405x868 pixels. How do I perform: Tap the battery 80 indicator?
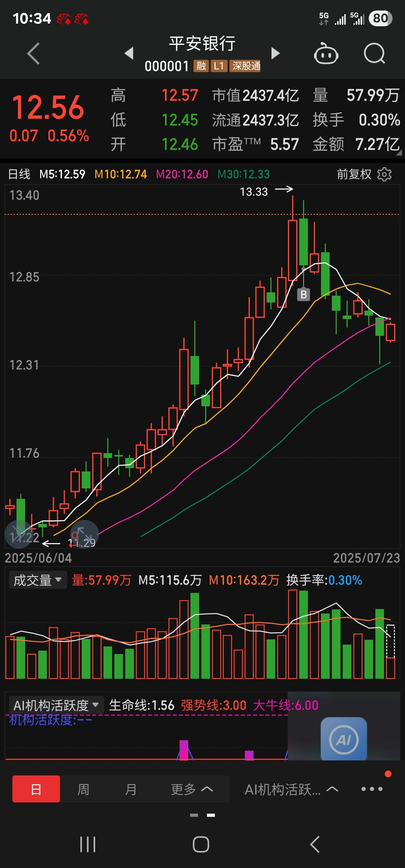point(381,18)
